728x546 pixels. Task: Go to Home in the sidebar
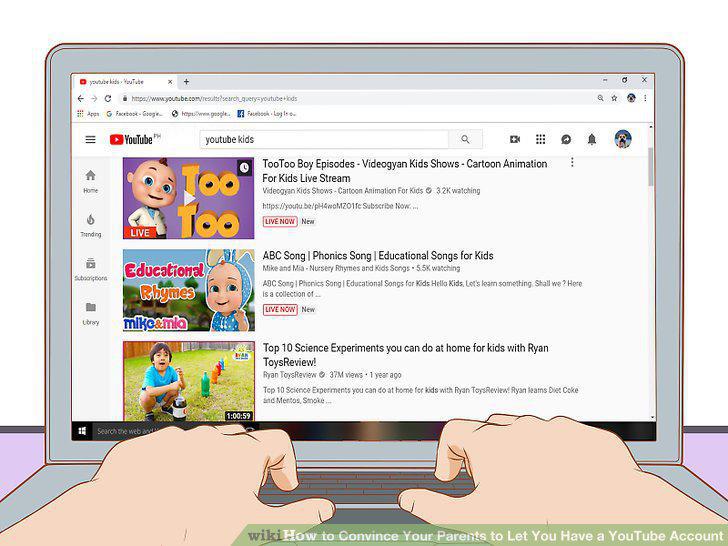pyautogui.click(x=91, y=181)
